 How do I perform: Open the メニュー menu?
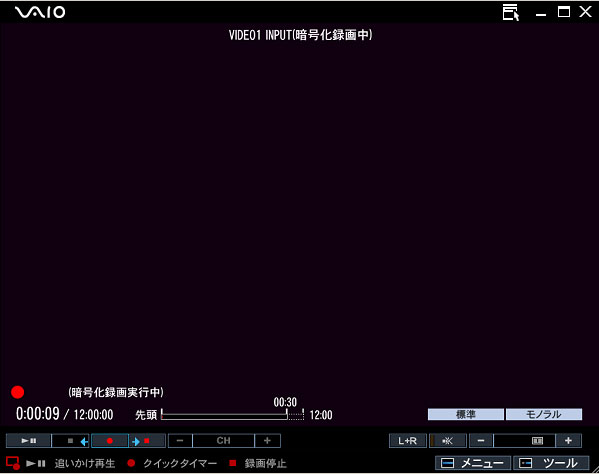pyautogui.click(x=473, y=463)
